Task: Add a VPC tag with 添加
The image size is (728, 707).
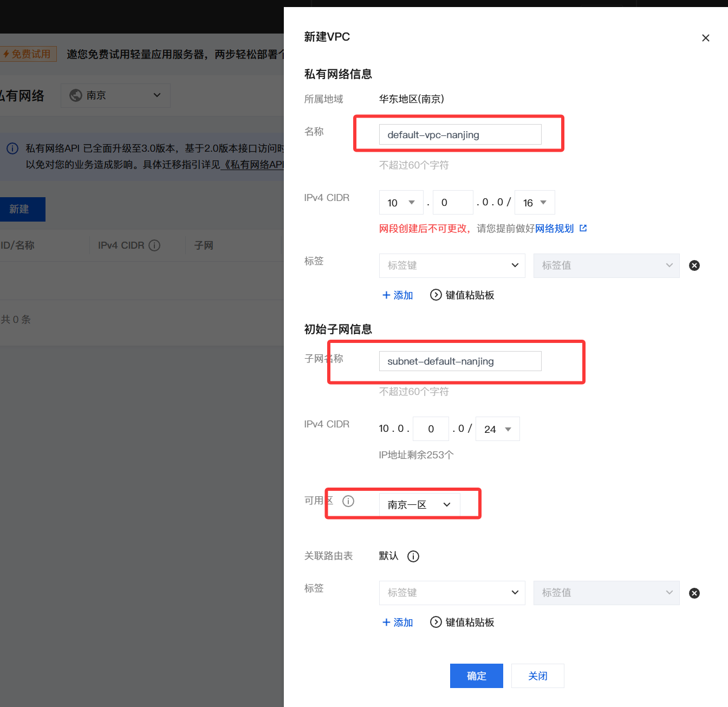Action: click(x=398, y=295)
